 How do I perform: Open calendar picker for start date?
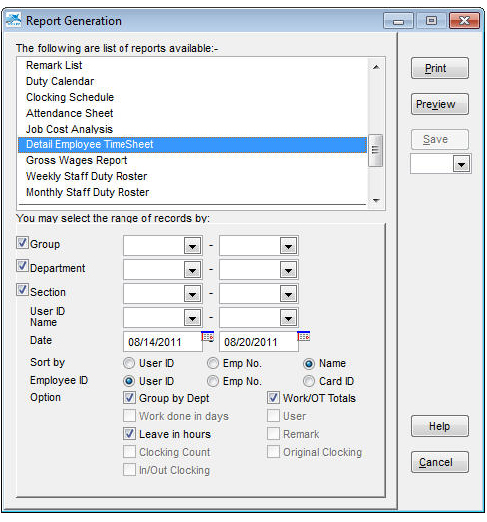tap(207, 336)
